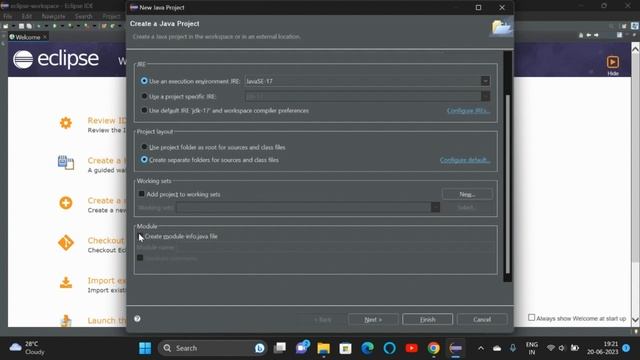Click the Save All icon in Eclipse toolbar

[x=29, y=26]
